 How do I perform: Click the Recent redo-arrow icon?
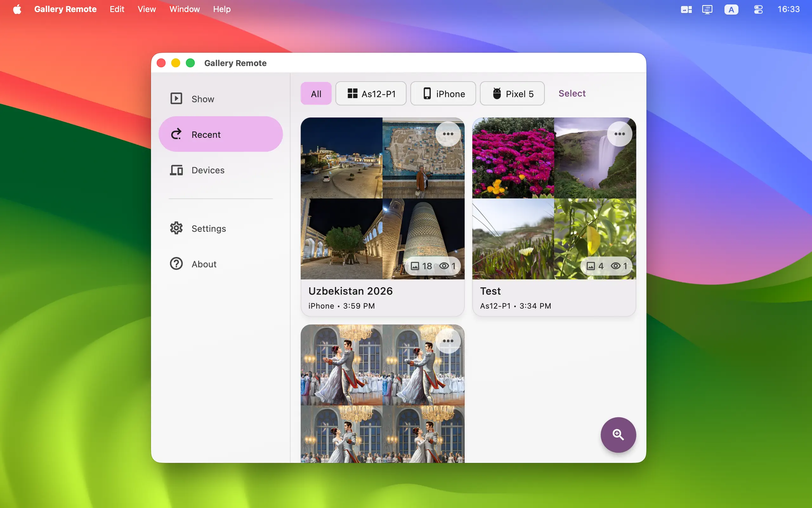pyautogui.click(x=176, y=134)
